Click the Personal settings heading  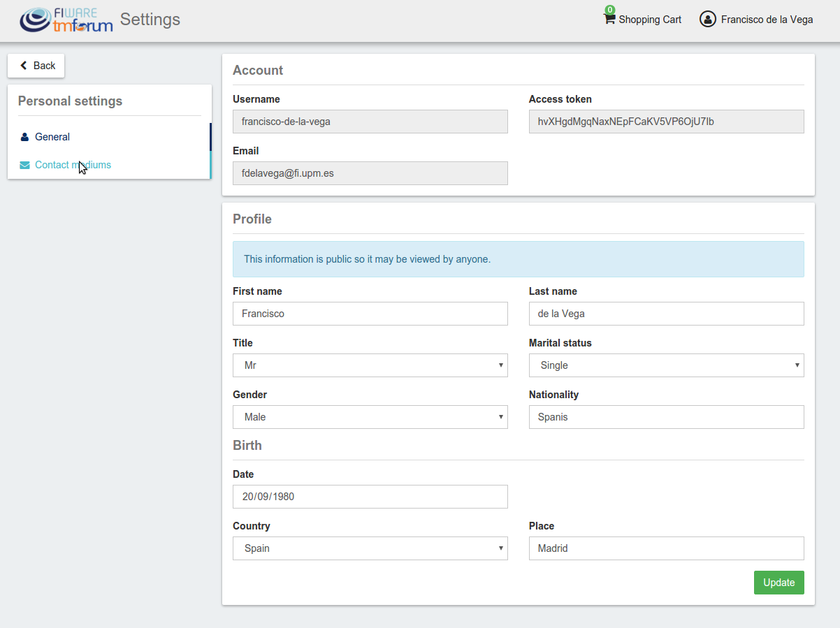(x=70, y=101)
